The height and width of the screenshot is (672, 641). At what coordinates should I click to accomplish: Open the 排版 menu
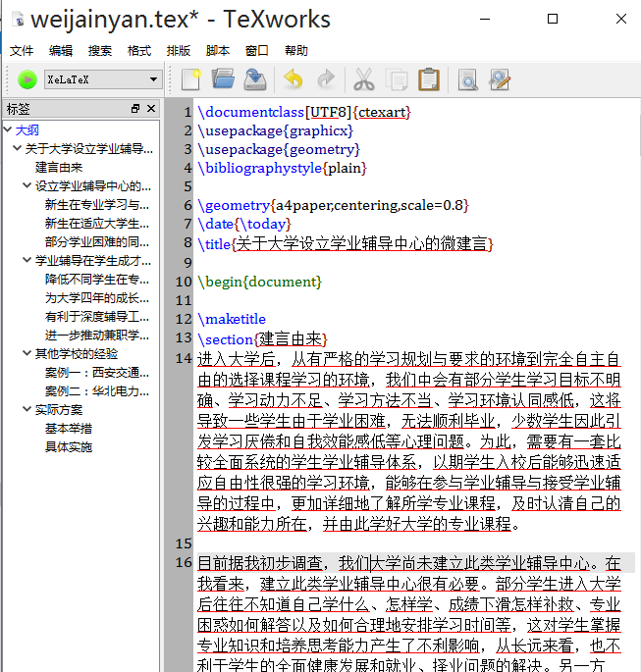[179, 51]
